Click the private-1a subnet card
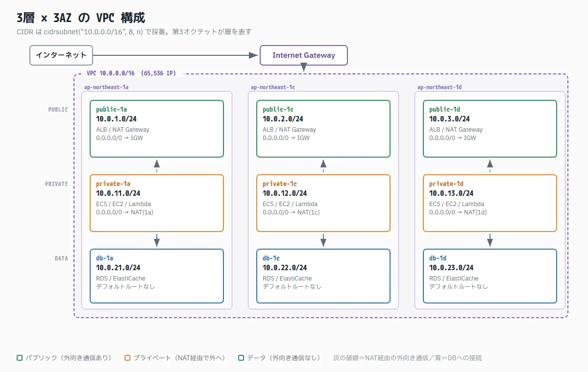588x372 pixels. click(x=157, y=203)
